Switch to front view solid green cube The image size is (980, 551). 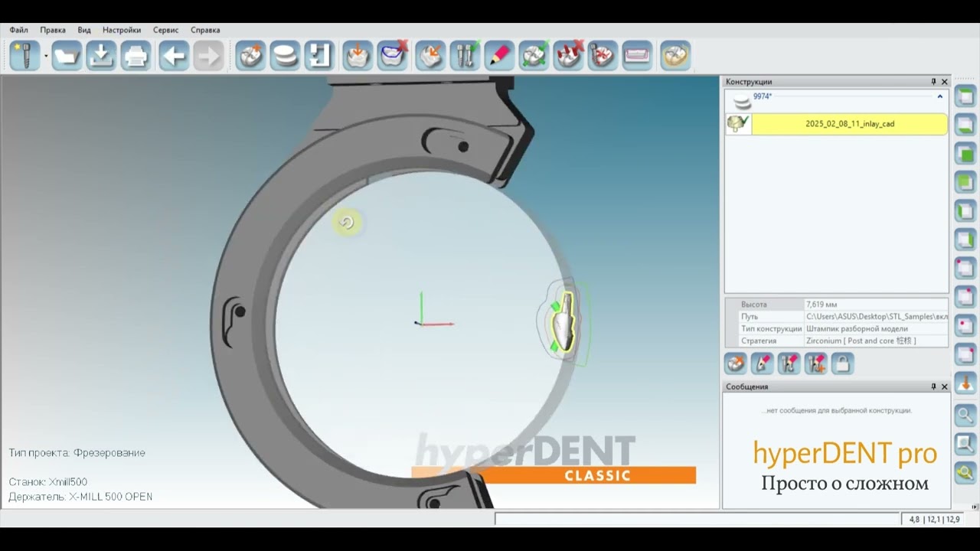tap(965, 153)
